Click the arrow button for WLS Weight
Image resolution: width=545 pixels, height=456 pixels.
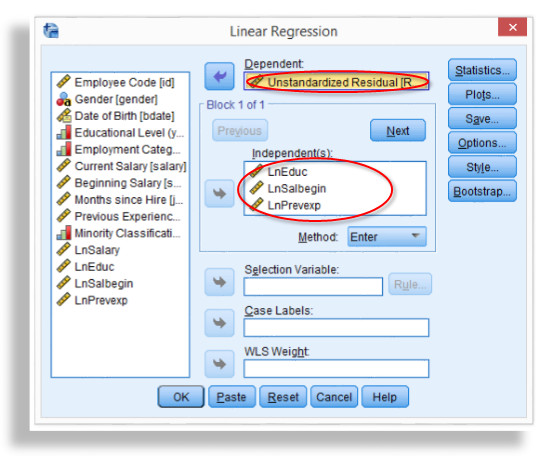click(x=219, y=364)
